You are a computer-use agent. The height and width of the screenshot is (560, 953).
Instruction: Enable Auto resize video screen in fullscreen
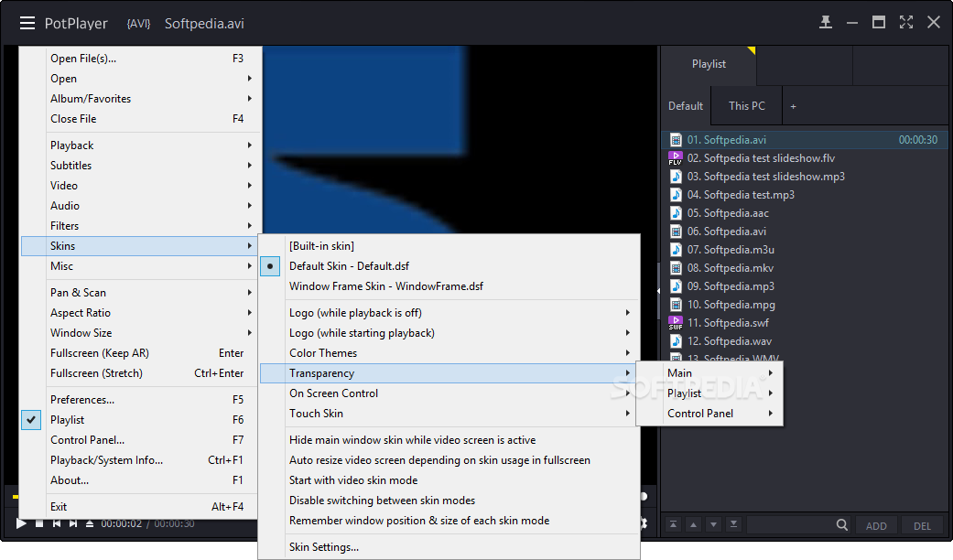(x=449, y=459)
